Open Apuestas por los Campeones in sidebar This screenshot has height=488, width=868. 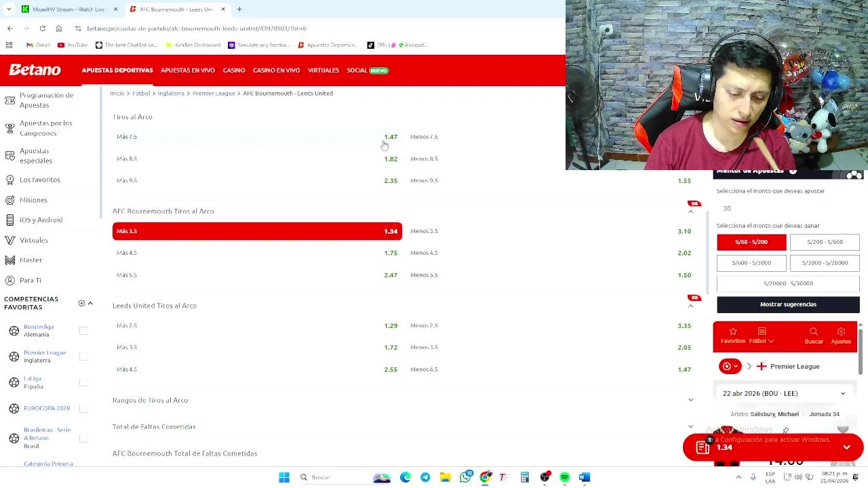click(x=45, y=128)
